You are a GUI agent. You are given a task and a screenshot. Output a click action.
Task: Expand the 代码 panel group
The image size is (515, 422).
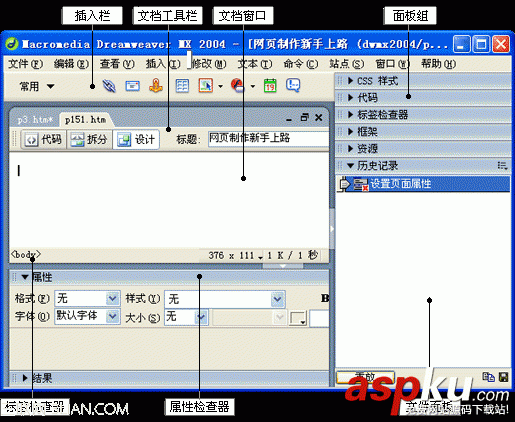pos(350,97)
